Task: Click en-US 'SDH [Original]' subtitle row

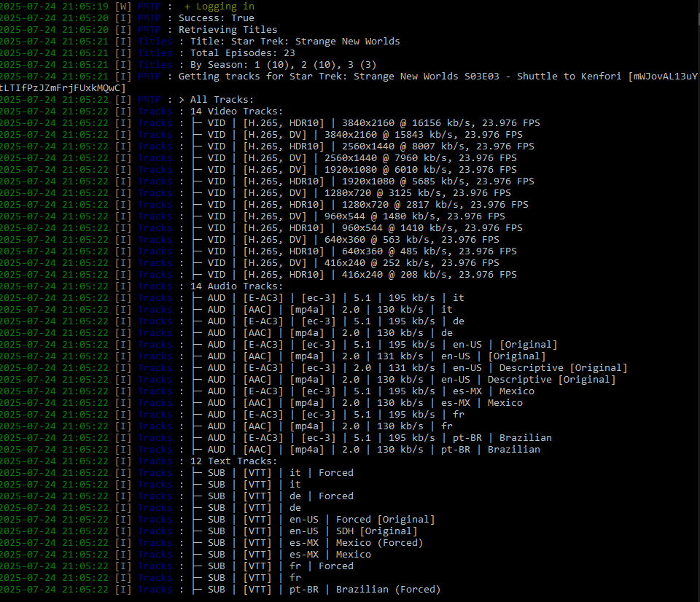Action: (x=305, y=531)
